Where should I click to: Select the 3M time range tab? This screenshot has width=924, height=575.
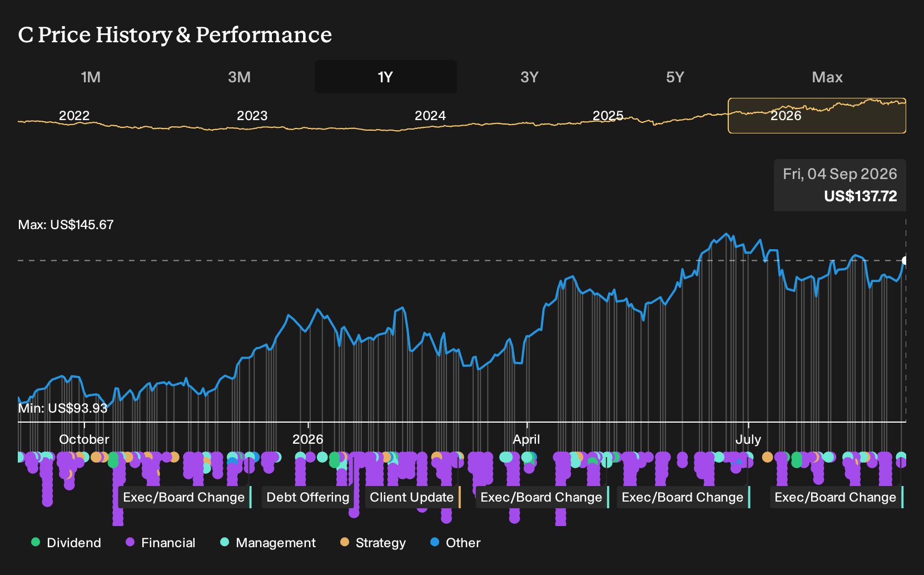coord(239,77)
